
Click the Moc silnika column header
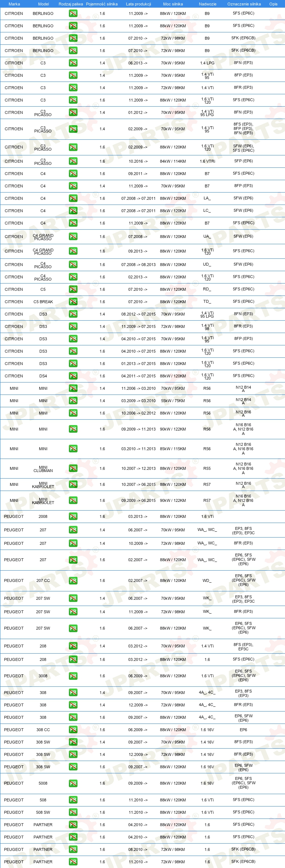[x=173, y=4]
